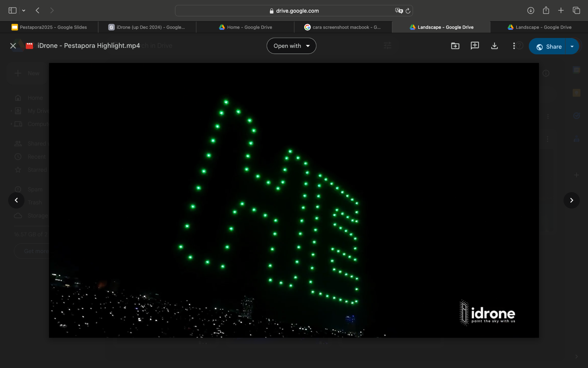588x368 pixels.
Task: Click the iDrone - Pestapora Highlight.mp4 filename
Action: point(89,46)
